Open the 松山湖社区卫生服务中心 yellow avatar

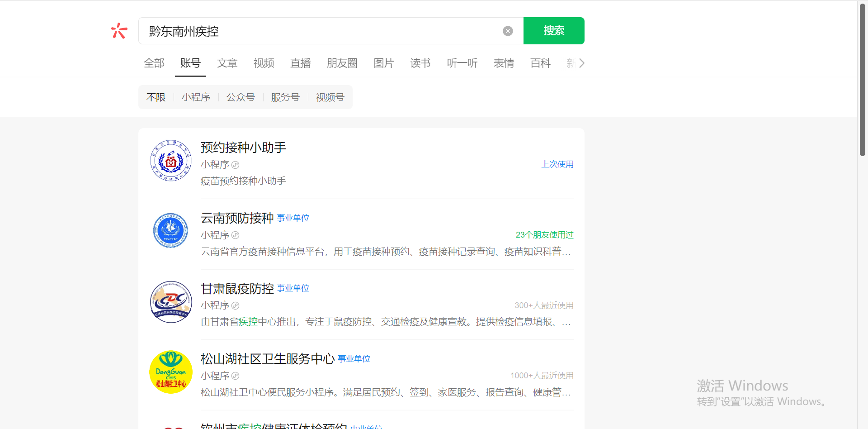click(171, 372)
